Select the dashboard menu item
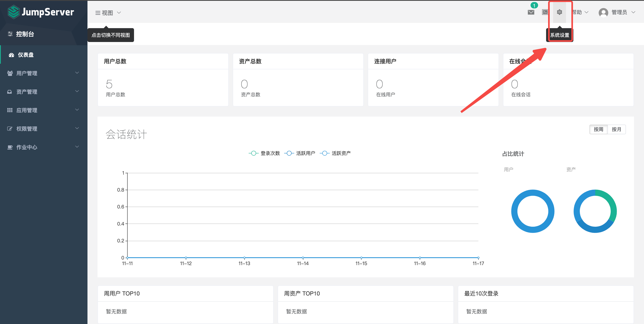 (26, 55)
